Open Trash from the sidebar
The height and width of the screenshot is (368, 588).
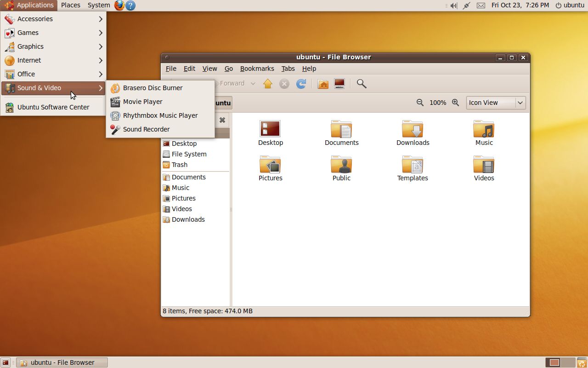tap(179, 164)
